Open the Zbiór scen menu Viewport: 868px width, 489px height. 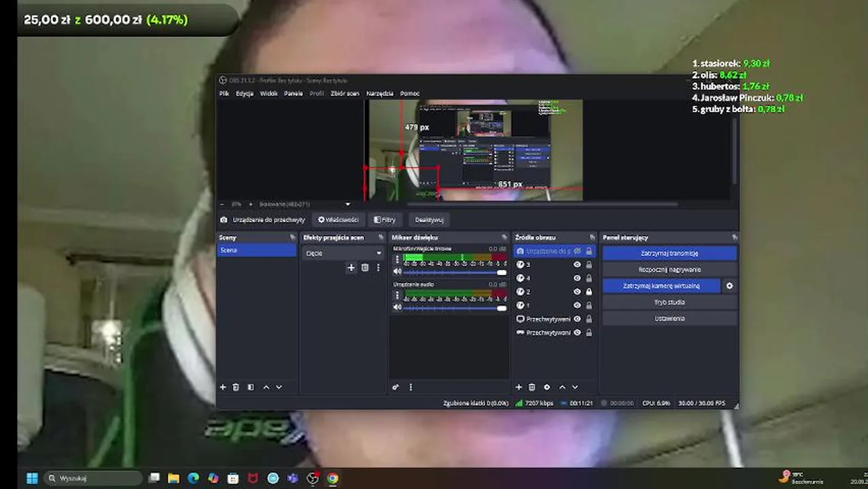point(345,94)
